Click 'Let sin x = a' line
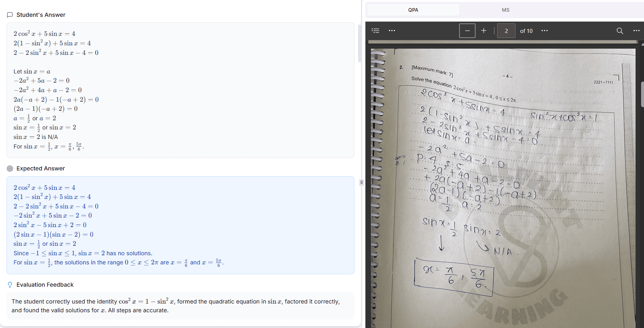Screen dimensions: 644x328 tap(32, 72)
